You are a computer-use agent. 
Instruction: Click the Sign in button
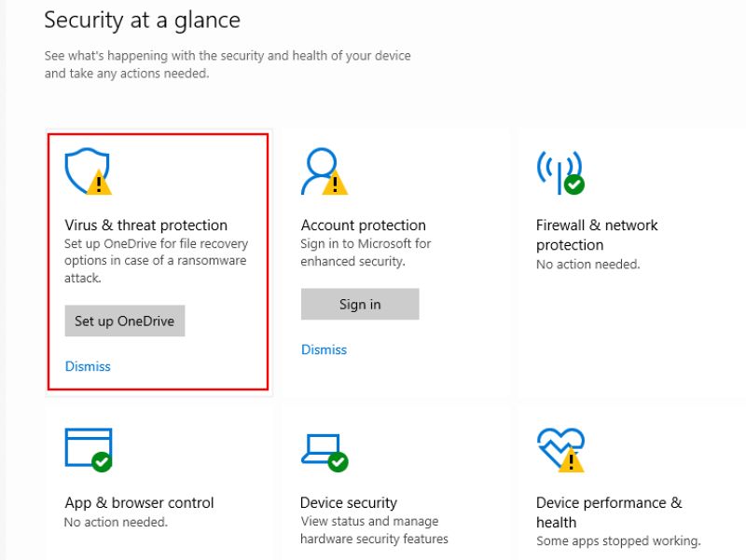[x=360, y=305]
